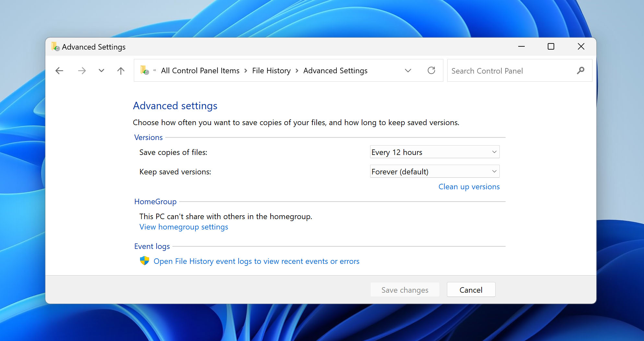Navigate to File History breadcrumb
The image size is (644, 341).
271,71
